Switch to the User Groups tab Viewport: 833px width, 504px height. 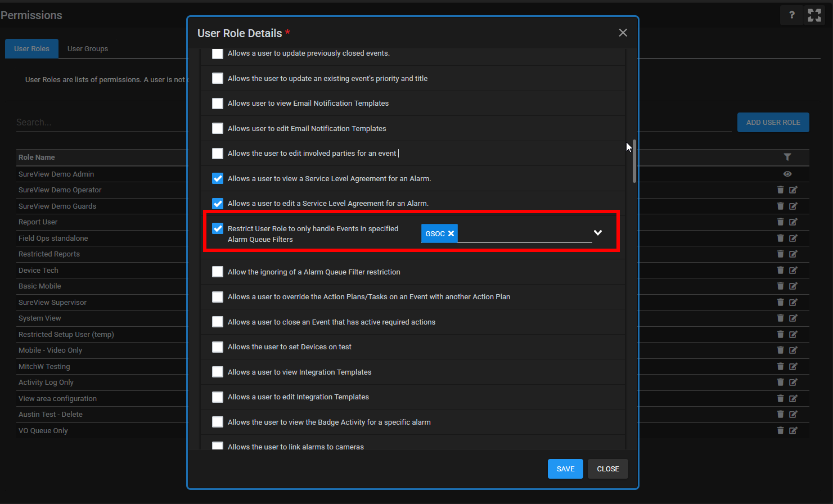[88, 49]
